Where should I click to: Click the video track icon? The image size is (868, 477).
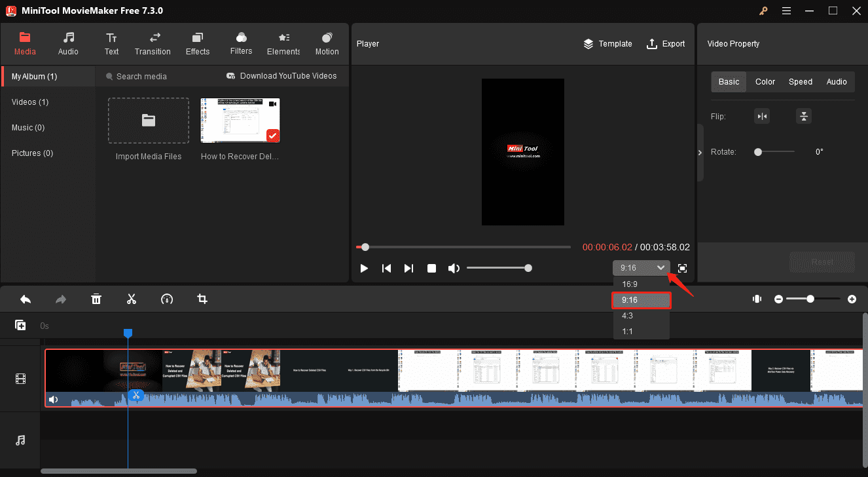20,379
